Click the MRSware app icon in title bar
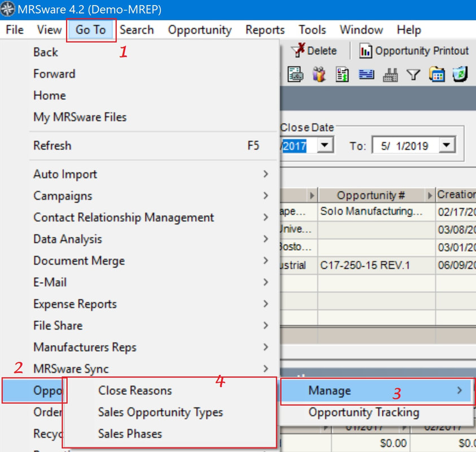Screen dimensions: 476x452 [7, 9]
